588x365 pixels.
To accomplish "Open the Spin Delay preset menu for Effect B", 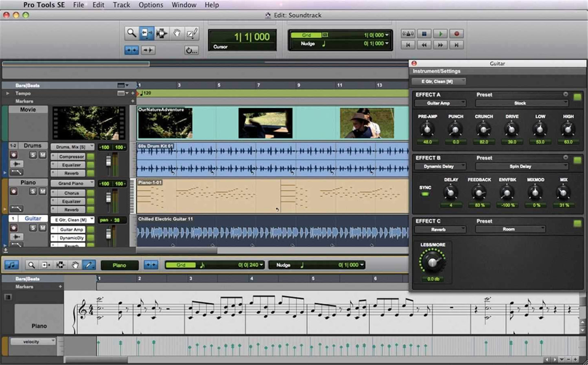I will pyautogui.click(x=520, y=166).
